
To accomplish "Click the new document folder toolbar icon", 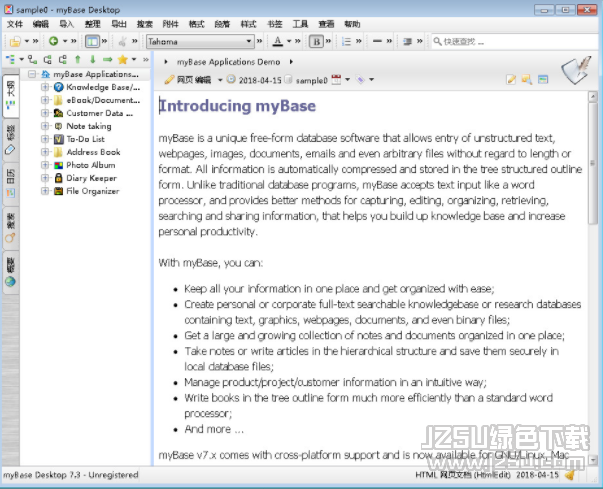I will 15,41.
